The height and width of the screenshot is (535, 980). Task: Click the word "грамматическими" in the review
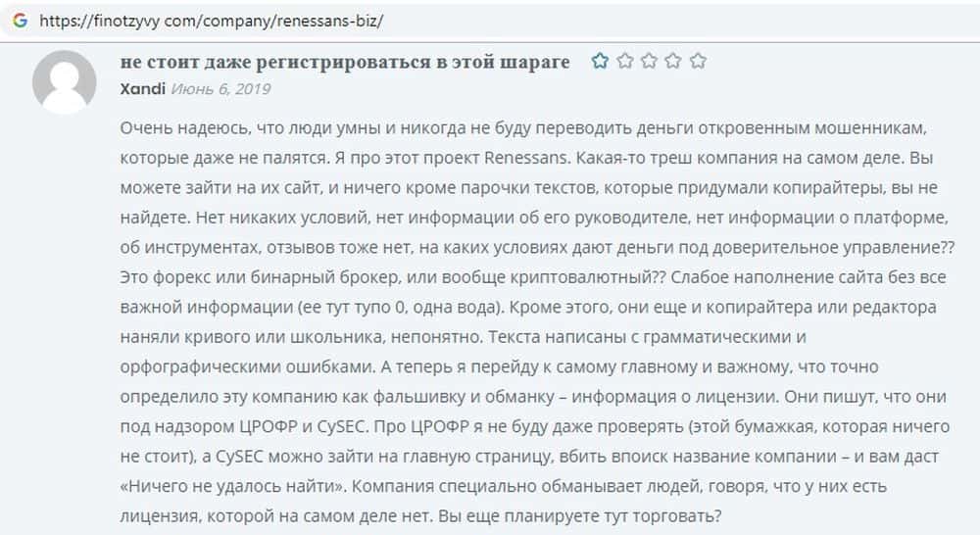[728, 337]
